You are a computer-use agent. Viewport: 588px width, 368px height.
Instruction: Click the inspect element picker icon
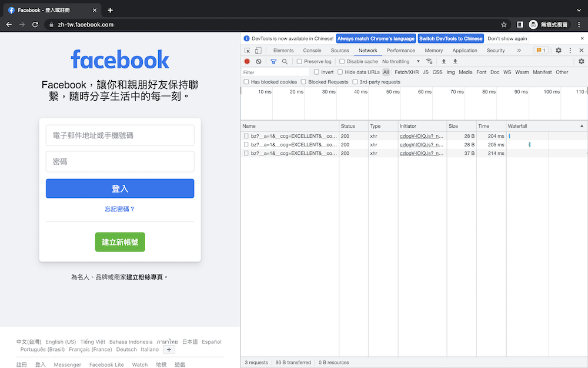coord(247,50)
